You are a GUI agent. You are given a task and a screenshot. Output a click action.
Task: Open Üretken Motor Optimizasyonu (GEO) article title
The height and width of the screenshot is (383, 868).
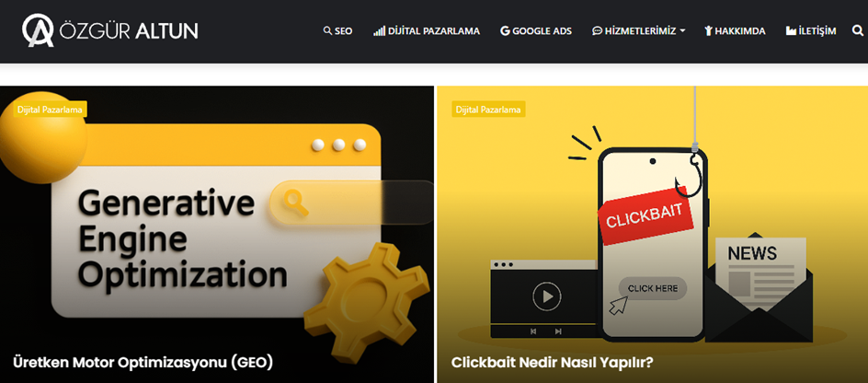coord(143,363)
